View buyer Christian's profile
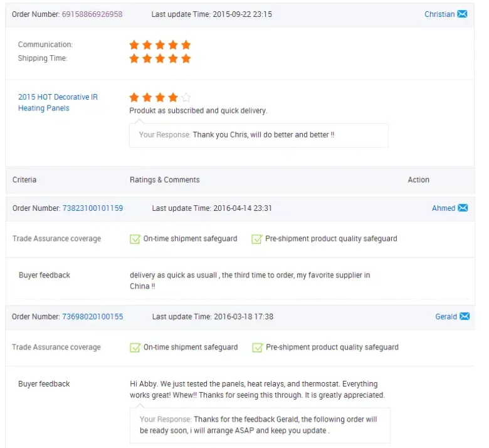 coord(439,14)
